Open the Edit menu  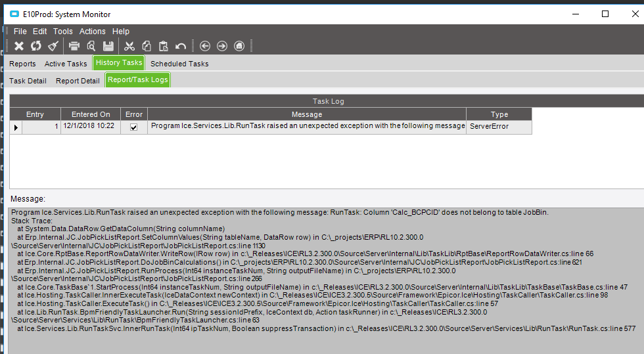click(x=40, y=32)
